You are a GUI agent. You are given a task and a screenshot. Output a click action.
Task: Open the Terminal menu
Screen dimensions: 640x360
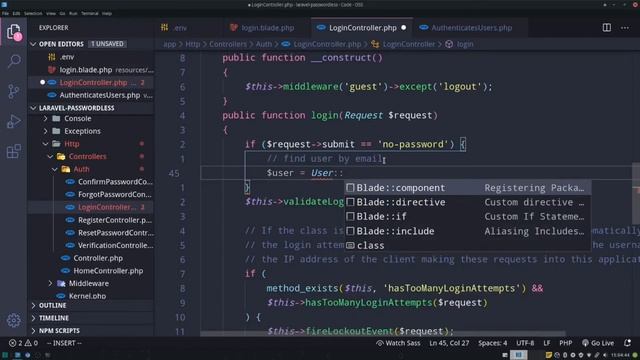pyautogui.click(x=90, y=13)
